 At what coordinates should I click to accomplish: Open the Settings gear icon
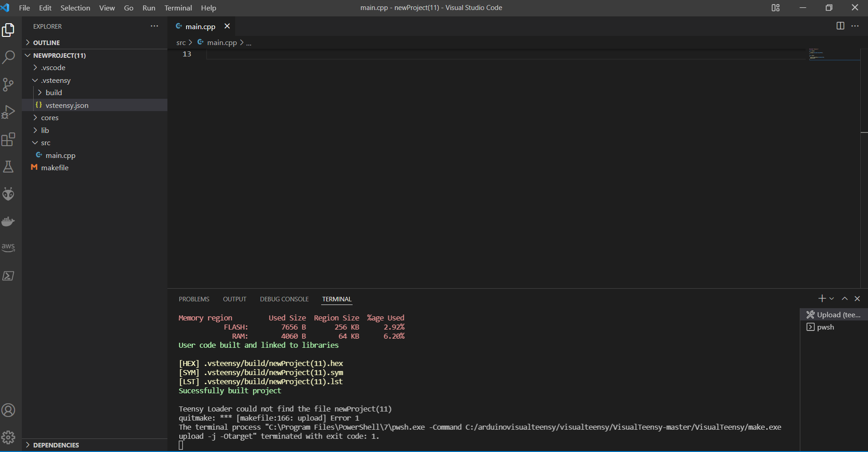pyautogui.click(x=8, y=437)
